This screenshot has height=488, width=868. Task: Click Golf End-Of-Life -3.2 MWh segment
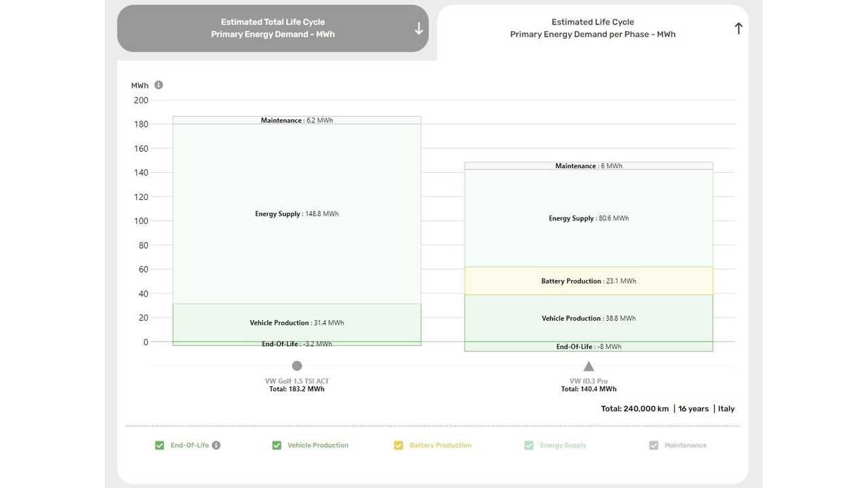point(297,344)
